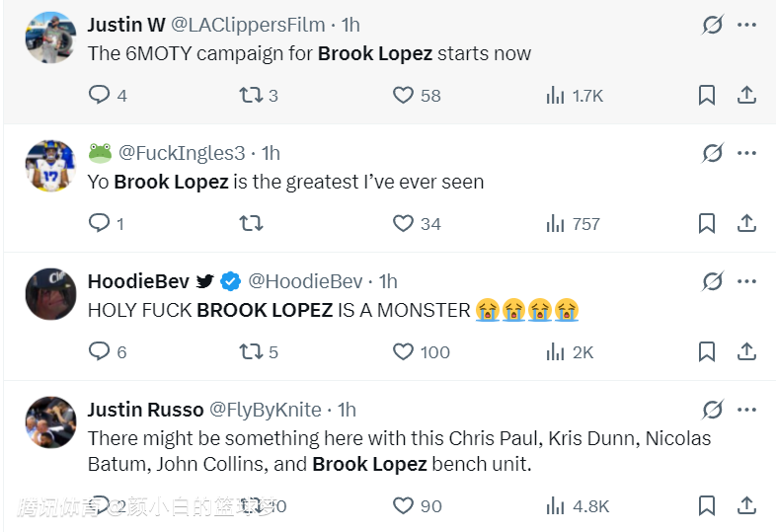Bookmark Justin Russo's bench unit tweet
The width and height of the screenshot is (776, 532).
pos(707,505)
